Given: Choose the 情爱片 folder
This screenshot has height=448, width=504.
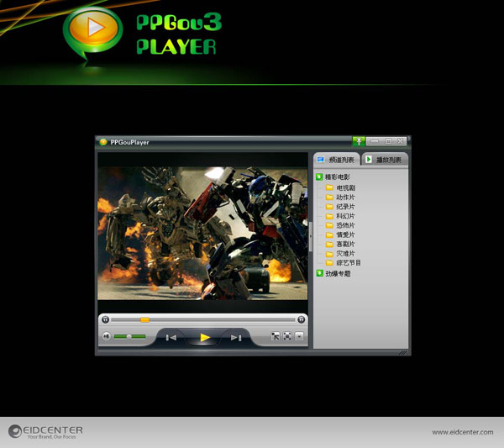Looking at the screenshot, I should coord(340,235).
